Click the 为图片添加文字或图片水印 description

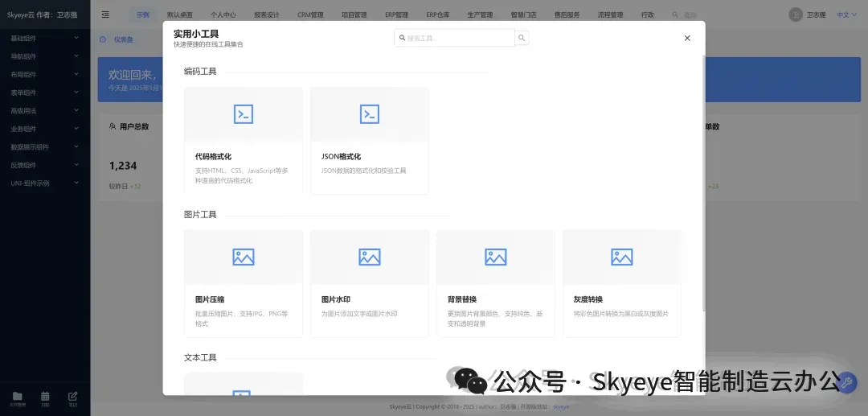coord(359,314)
